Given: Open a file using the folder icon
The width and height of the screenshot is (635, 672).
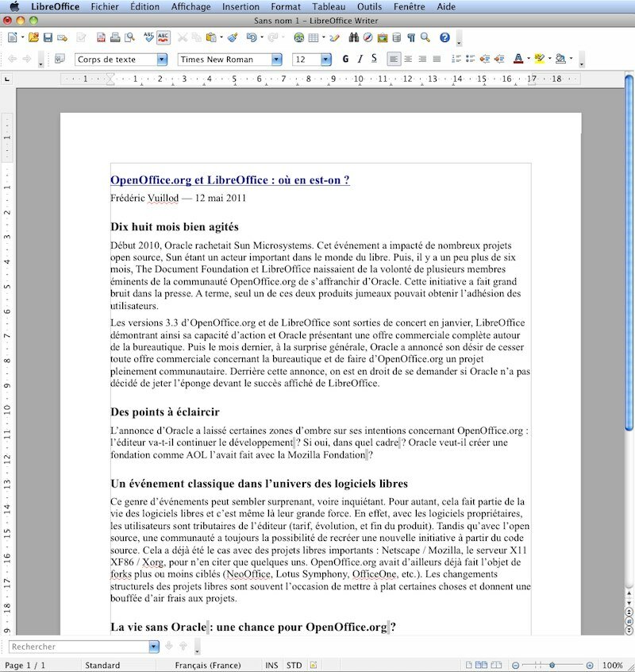Looking at the screenshot, I should pos(33,37).
